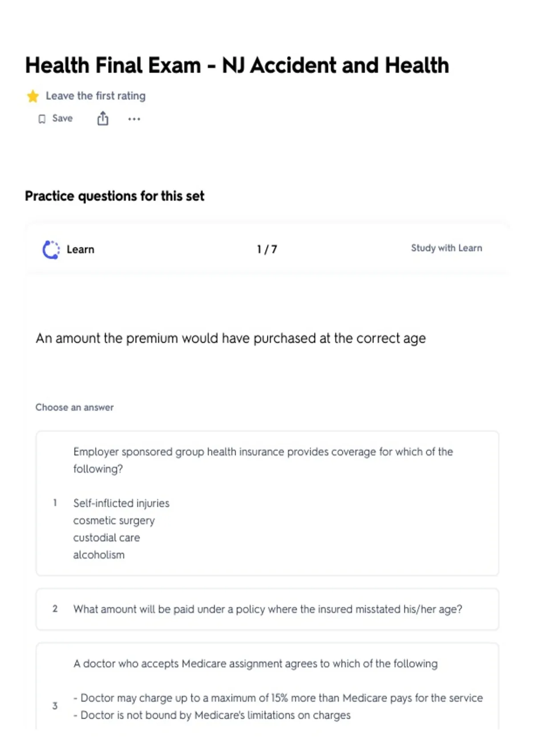This screenshot has height=756, width=534.
Task: Click the Health Final Exam page title
Action: (x=237, y=65)
